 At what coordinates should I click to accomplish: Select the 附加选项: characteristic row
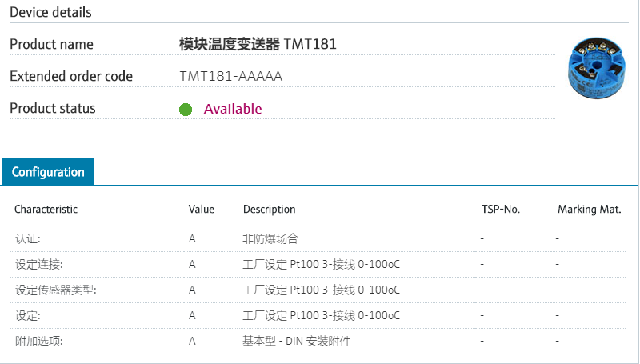(x=38, y=341)
